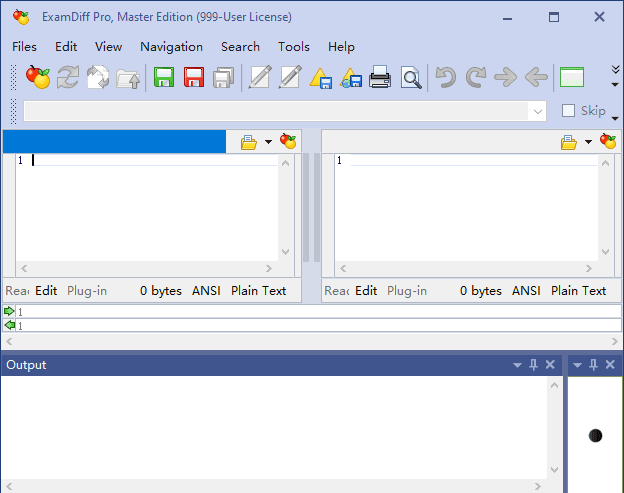This screenshot has width=624, height=493.
Task: Click the Redo arrow icon
Action: (x=476, y=77)
